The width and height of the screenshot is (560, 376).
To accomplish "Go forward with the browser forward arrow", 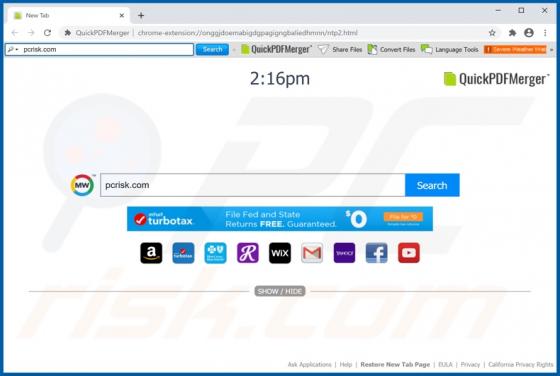I will [31, 33].
